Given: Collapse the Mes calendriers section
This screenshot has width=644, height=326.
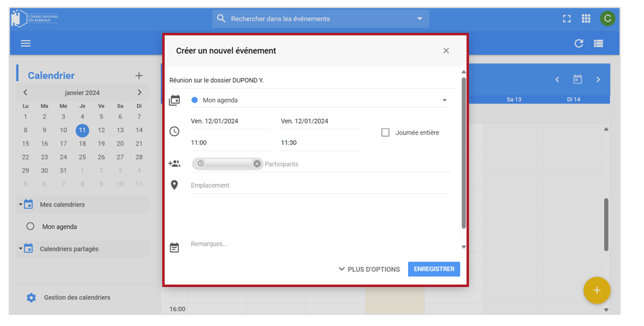Looking at the screenshot, I should click(21, 205).
